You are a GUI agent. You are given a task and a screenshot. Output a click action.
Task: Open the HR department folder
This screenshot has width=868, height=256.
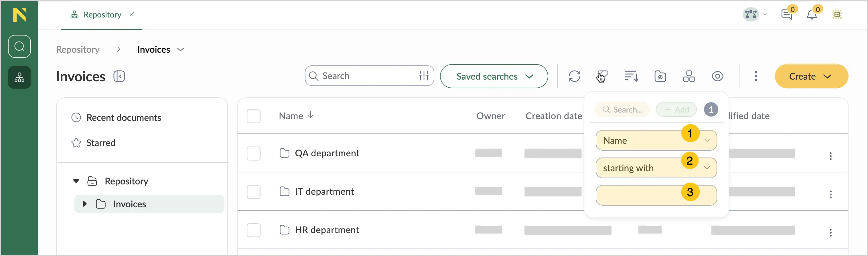point(327,230)
